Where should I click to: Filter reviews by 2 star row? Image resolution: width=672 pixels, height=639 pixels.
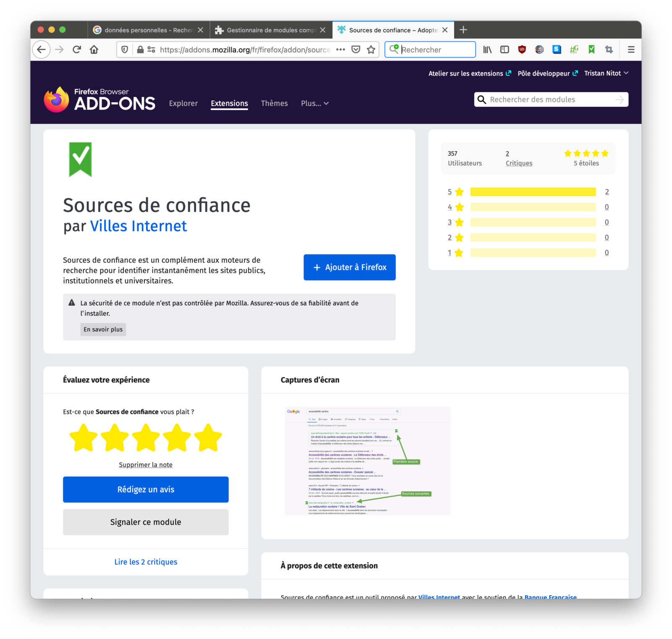coord(528,237)
